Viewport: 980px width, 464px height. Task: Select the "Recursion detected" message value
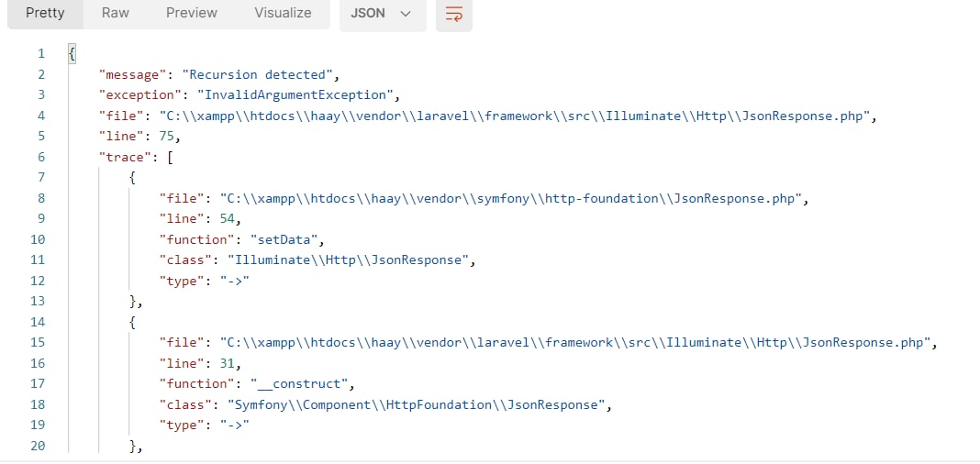(257, 75)
